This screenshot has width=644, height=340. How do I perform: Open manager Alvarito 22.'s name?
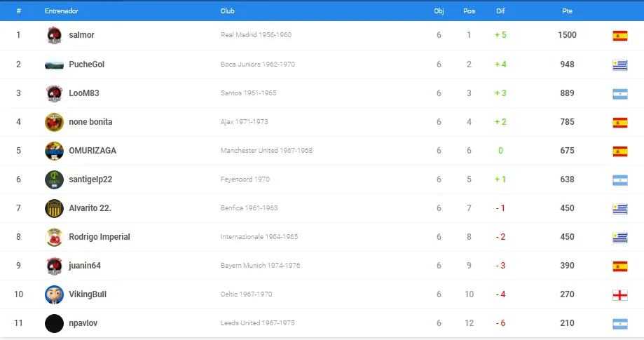[x=90, y=208]
